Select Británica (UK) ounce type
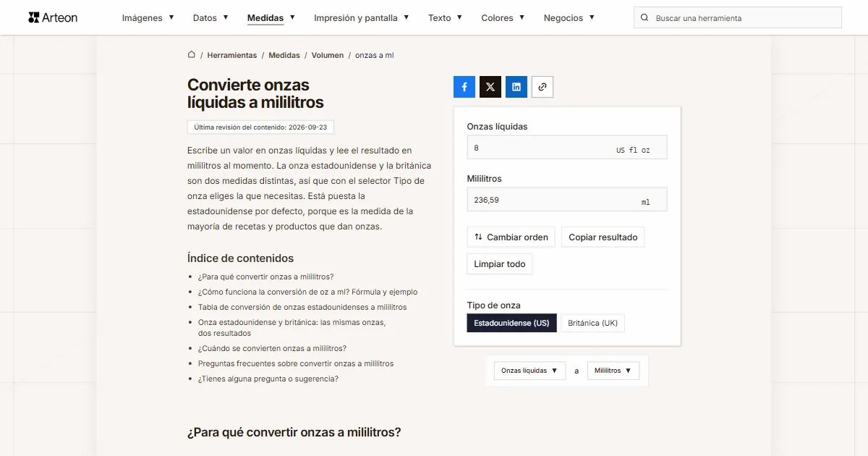The image size is (868, 456). 592,323
